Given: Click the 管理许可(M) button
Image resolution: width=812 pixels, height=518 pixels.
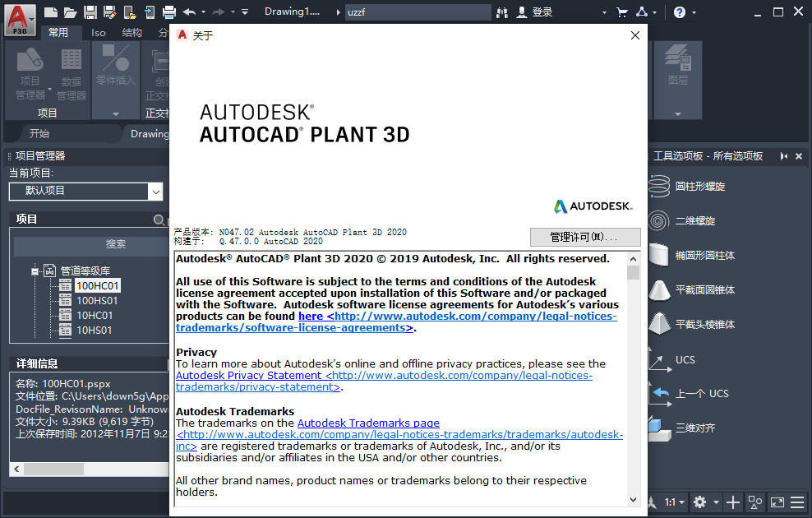Looking at the screenshot, I should coord(585,238).
